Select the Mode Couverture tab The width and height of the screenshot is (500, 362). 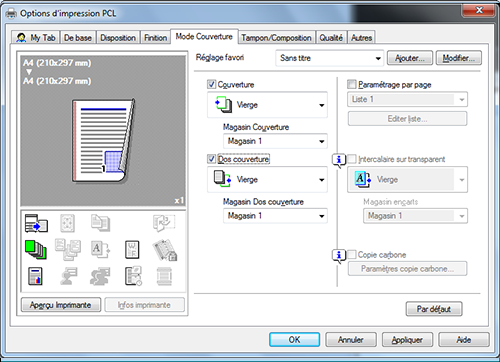pos(204,36)
